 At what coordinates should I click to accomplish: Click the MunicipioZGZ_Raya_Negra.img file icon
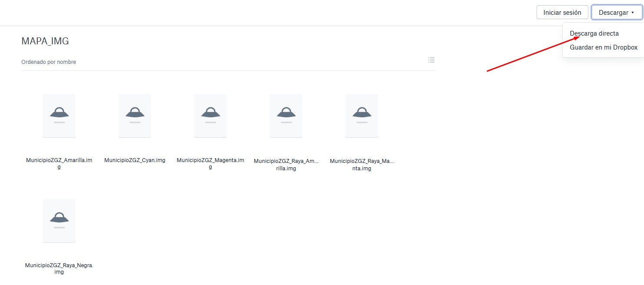[x=59, y=221]
